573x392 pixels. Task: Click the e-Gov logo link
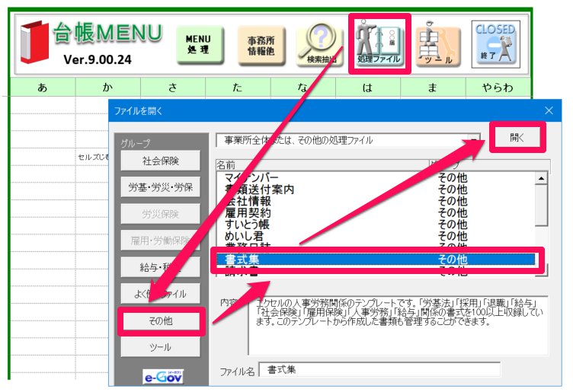[163, 377]
